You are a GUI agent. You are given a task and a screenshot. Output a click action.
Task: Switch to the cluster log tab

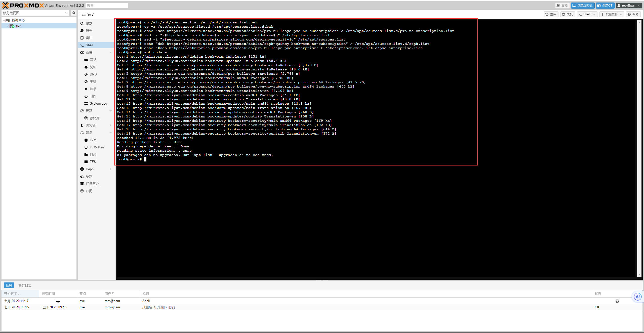(x=25, y=285)
